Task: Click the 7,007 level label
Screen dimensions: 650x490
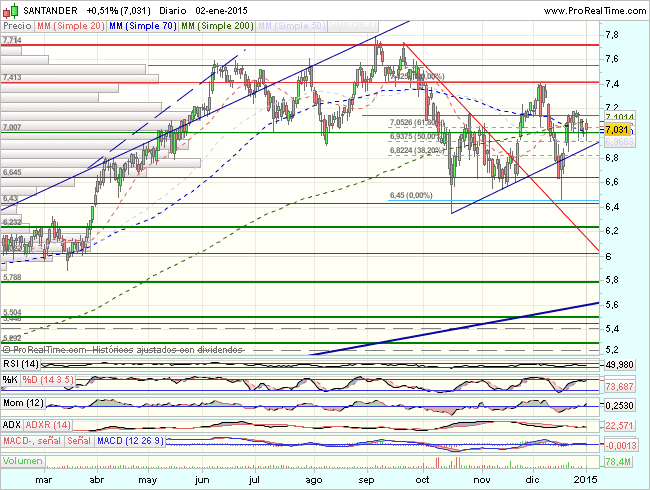Action: pos(12,127)
